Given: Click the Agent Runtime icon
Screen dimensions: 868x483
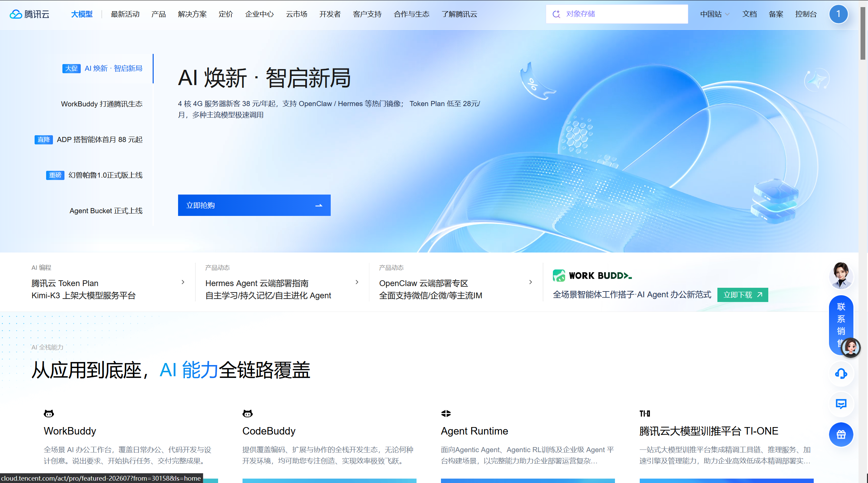Looking at the screenshot, I should (446, 413).
